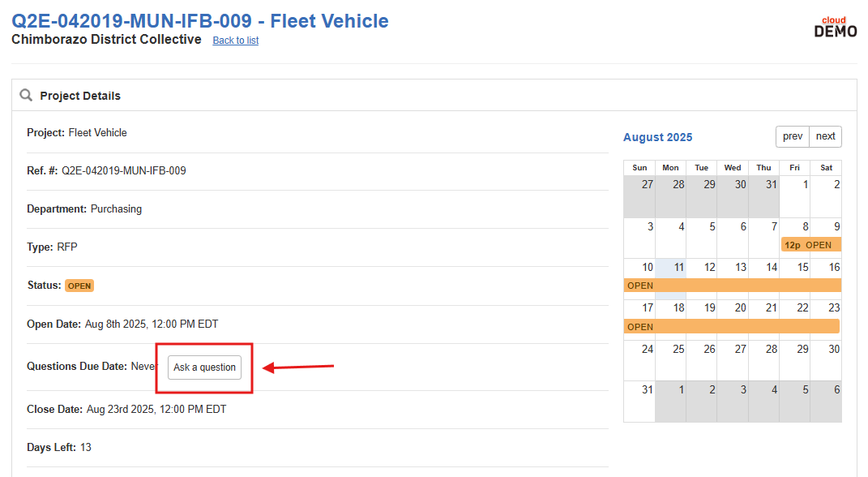This screenshot has width=868, height=477.
Task: Select August 23 calendar day
Action: [x=826, y=320]
